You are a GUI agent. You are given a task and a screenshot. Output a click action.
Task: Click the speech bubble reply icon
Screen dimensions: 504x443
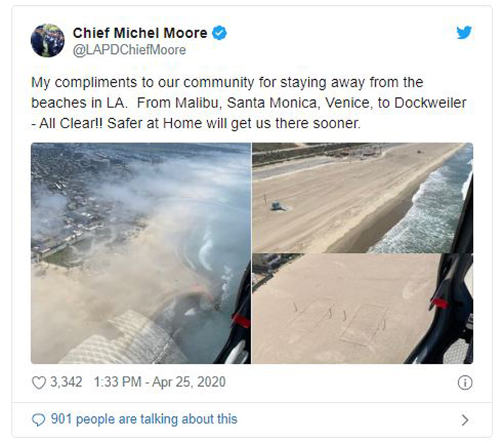[x=39, y=419]
